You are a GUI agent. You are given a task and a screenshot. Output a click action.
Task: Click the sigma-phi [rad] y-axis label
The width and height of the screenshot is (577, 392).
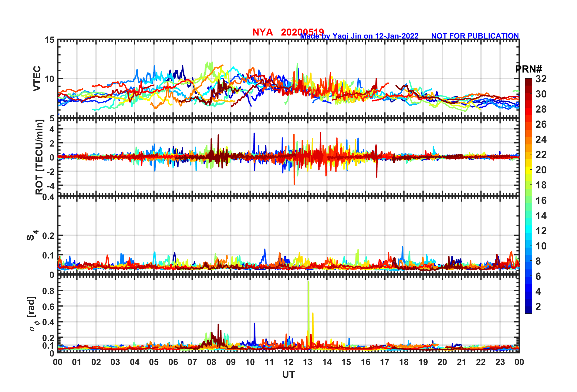pyautogui.click(x=33, y=314)
